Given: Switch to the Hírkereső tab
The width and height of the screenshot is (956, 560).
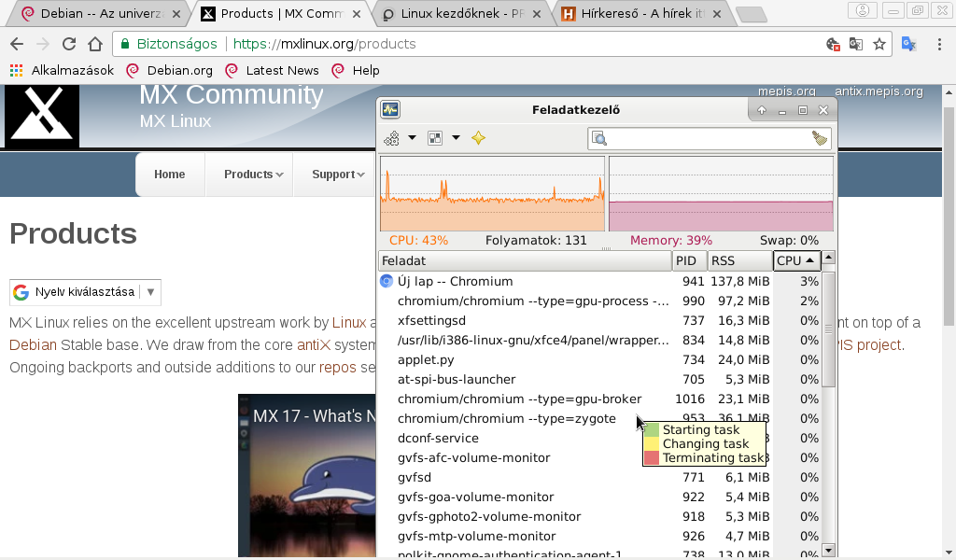Looking at the screenshot, I should pyautogui.click(x=641, y=13).
